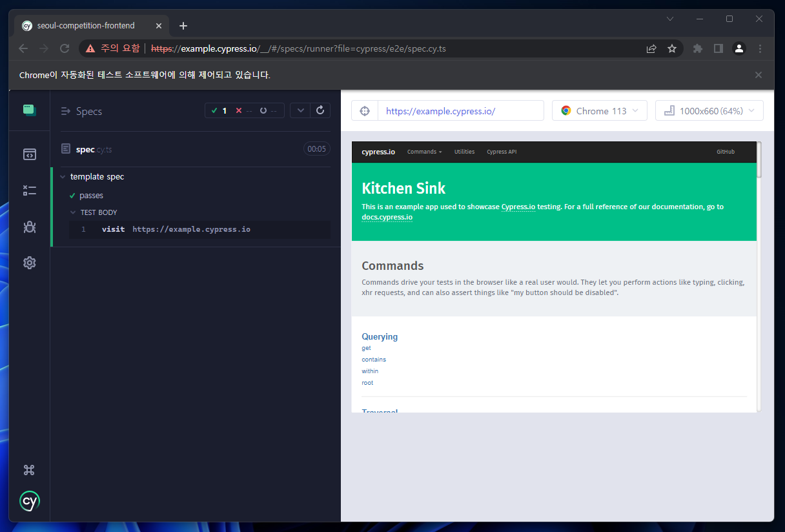Dismiss the automated test software infobar
The image size is (785, 532).
pos(759,75)
